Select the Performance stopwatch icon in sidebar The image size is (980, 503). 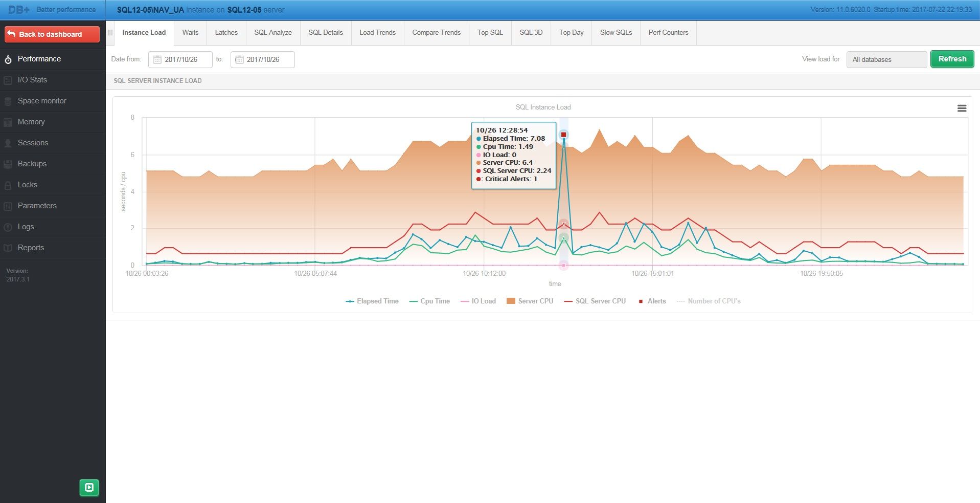pyautogui.click(x=7, y=59)
